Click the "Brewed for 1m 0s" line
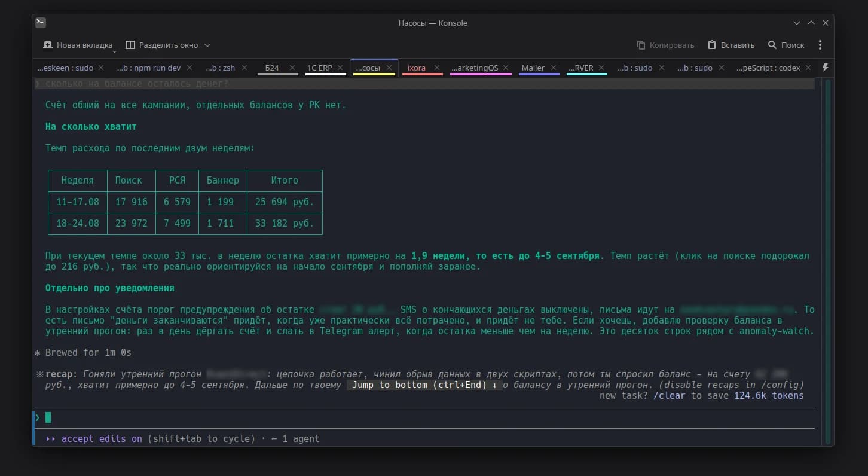The image size is (868, 476). [x=83, y=352]
